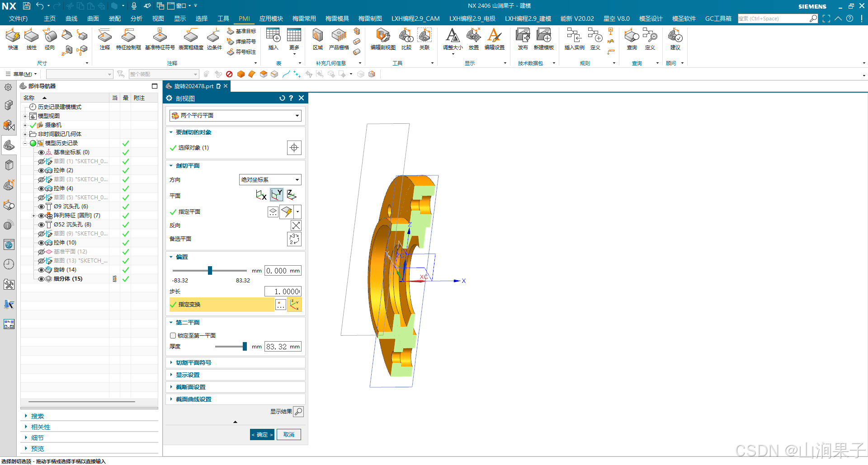Toggle visibility of 旋转 (14)
The width and height of the screenshot is (868, 465).
click(x=41, y=270)
